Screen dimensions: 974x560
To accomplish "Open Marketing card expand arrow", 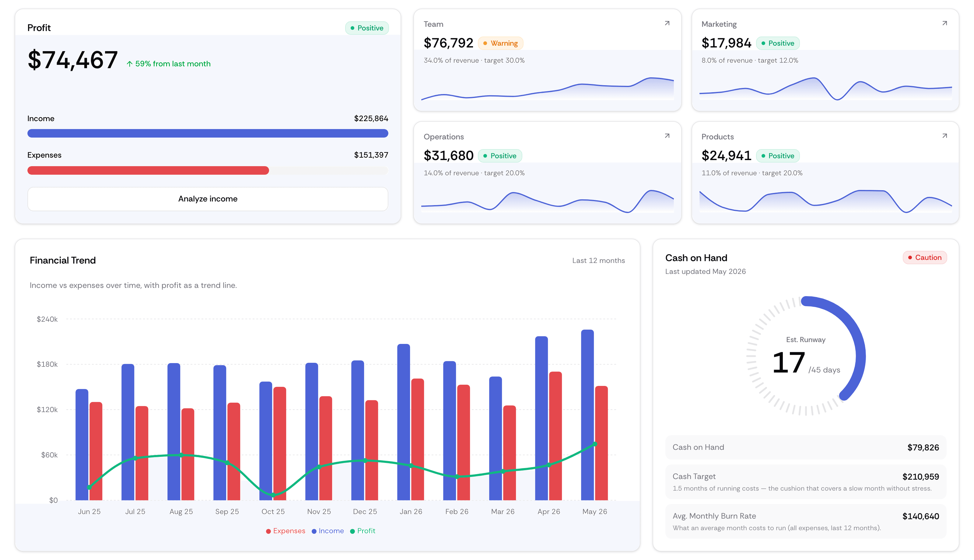I will [x=944, y=23].
